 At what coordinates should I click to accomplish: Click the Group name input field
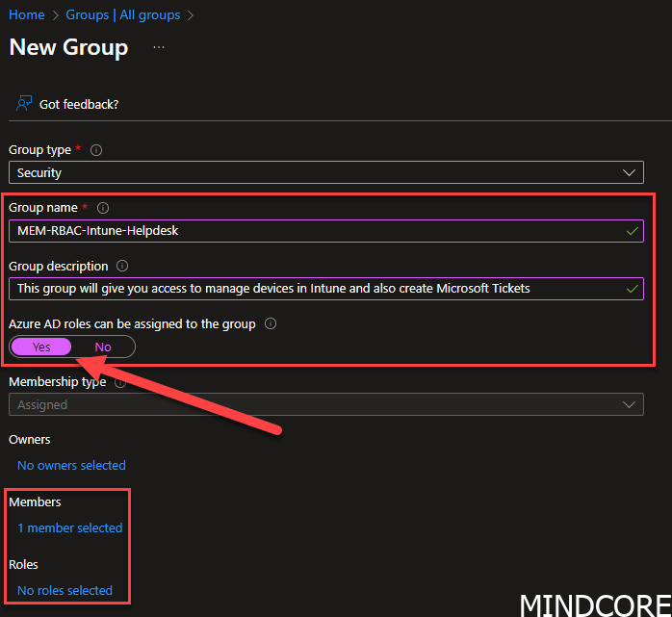326,231
